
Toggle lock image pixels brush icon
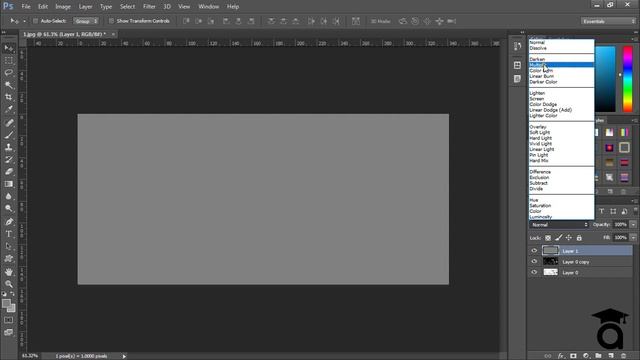tap(558, 238)
